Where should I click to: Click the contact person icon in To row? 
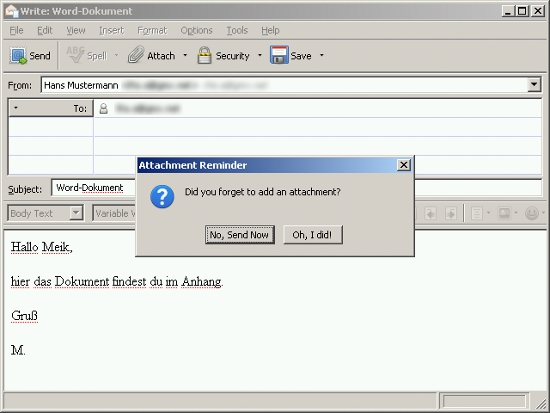(103, 108)
